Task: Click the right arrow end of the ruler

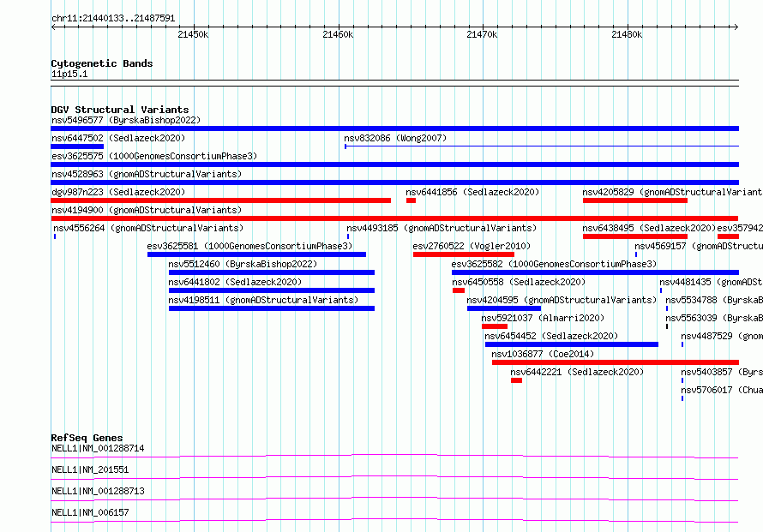Action: [x=736, y=27]
